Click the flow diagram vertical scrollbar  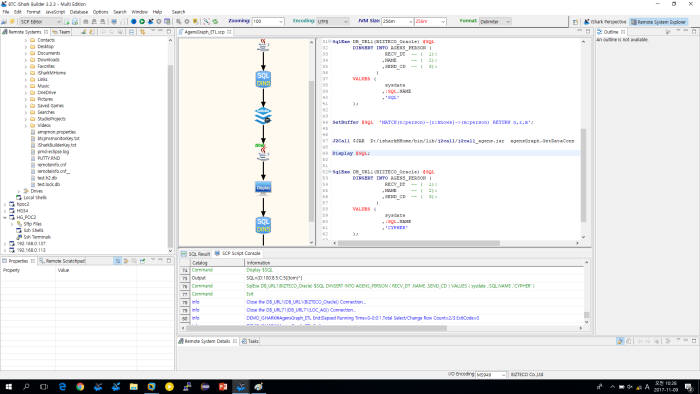tap(312, 152)
